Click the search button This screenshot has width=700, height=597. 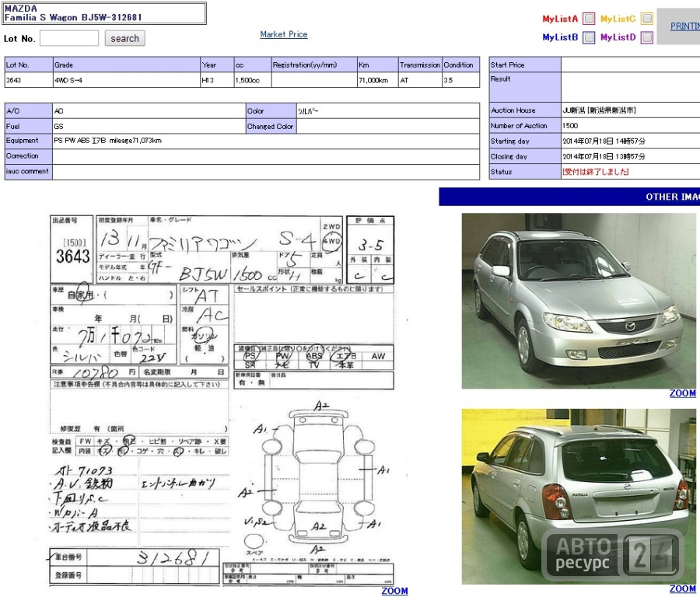(x=125, y=38)
